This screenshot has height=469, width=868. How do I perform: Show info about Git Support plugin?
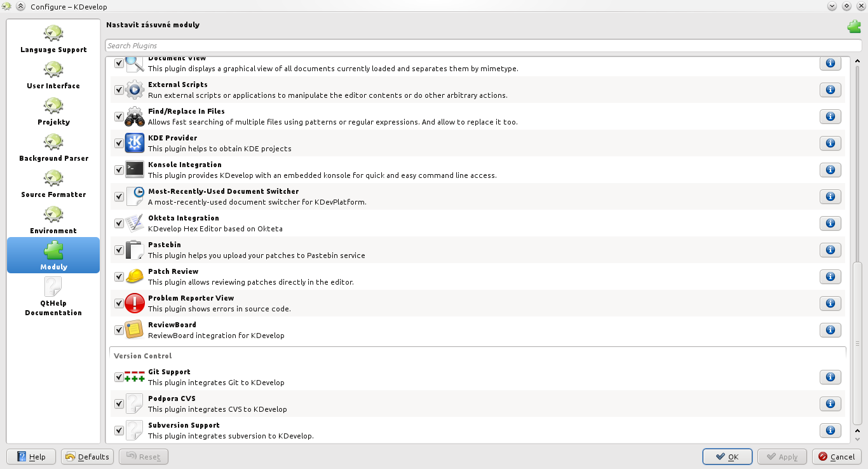pos(830,377)
